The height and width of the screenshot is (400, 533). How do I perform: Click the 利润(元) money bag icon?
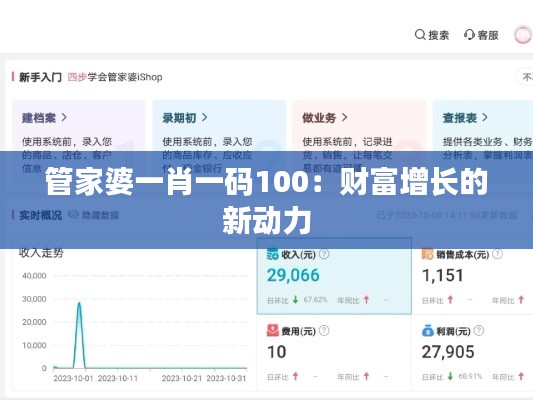click(x=427, y=330)
